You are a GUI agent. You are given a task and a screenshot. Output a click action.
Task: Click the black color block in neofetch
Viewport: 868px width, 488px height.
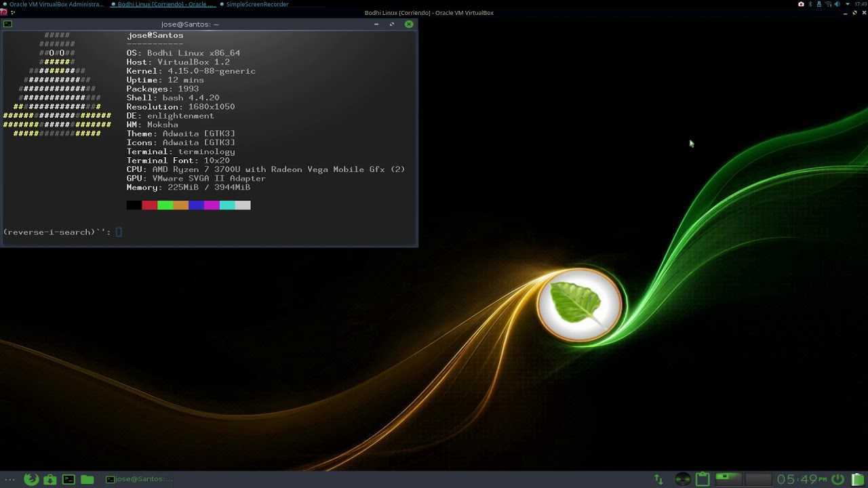tap(134, 205)
